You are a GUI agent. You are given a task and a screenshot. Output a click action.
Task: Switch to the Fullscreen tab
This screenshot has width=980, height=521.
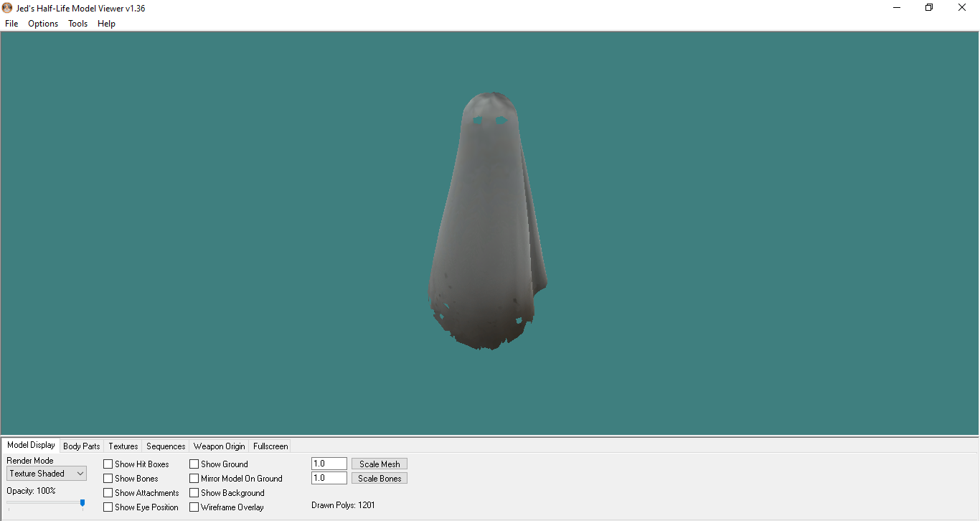coord(270,446)
